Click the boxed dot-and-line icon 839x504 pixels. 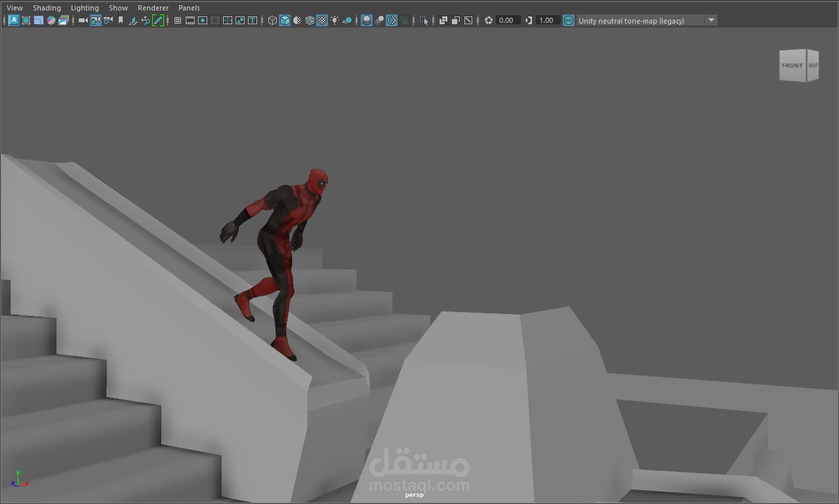(x=468, y=20)
